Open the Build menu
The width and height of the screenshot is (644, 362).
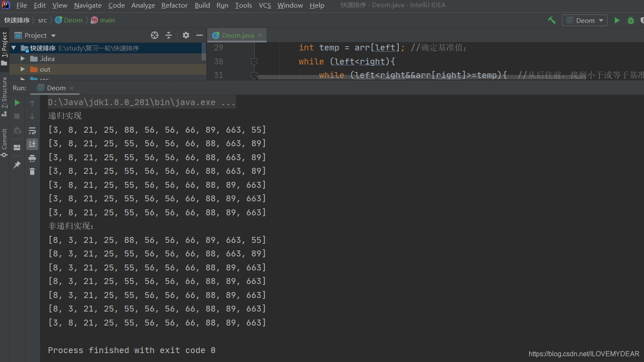pos(203,5)
